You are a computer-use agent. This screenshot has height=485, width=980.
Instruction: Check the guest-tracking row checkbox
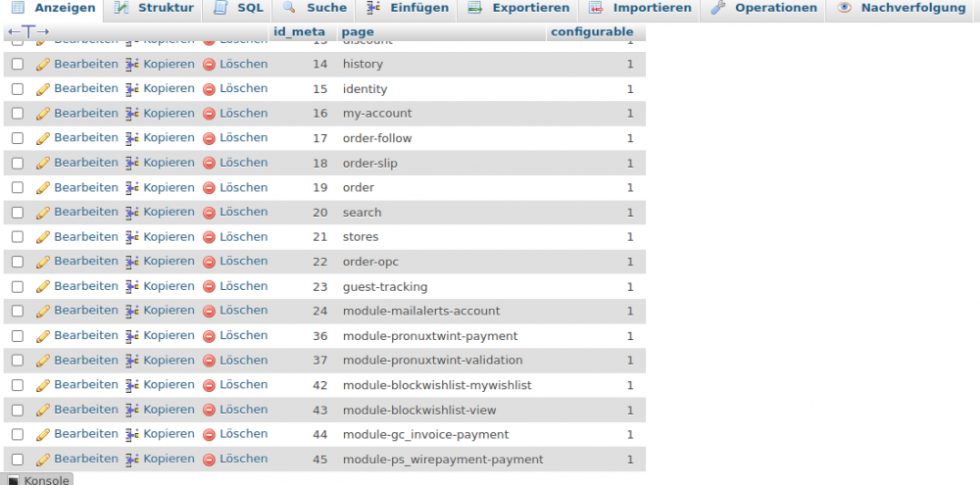[18, 286]
